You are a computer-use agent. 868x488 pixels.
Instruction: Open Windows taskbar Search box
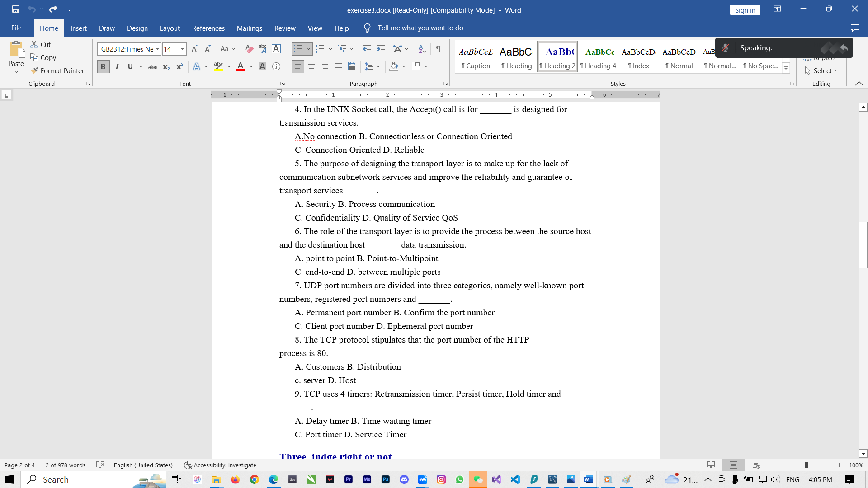pyautogui.click(x=93, y=479)
